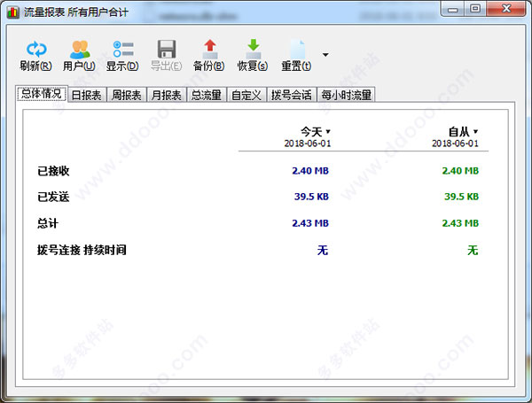Open the 总流量 tab

point(207,95)
